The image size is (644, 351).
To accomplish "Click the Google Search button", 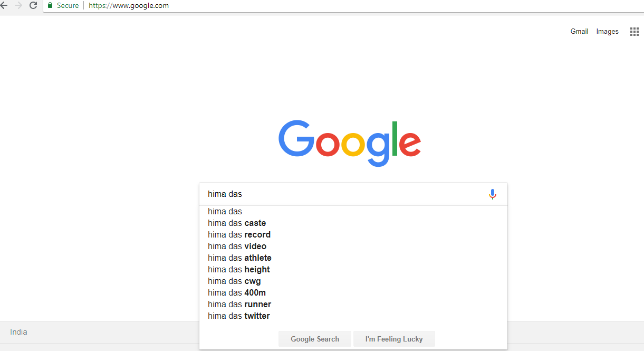I will [x=315, y=339].
